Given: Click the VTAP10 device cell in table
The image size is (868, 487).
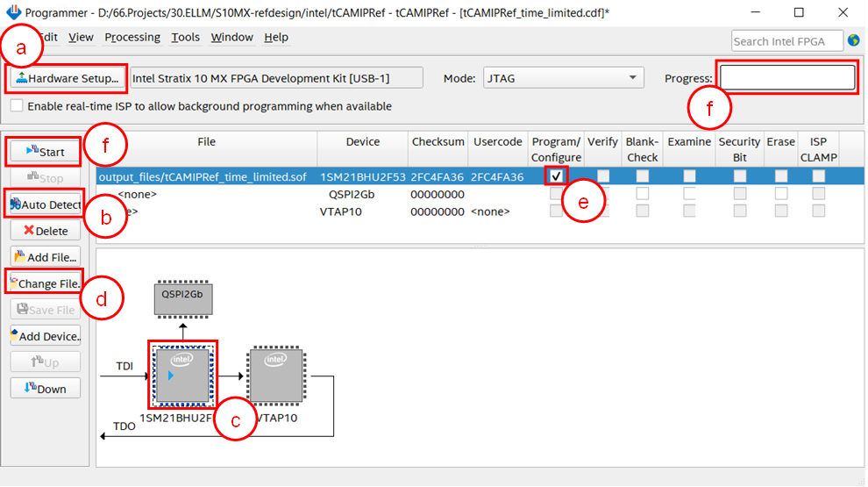Looking at the screenshot, I should click(x=340, y=211).
